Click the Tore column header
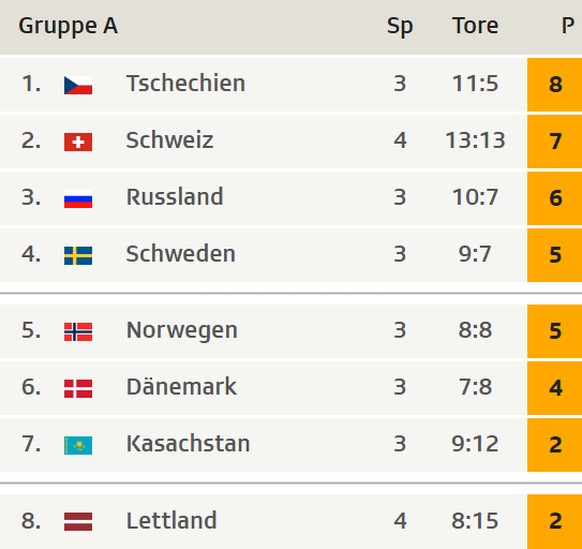Screen dimensions: 582x549 (475, 26)
